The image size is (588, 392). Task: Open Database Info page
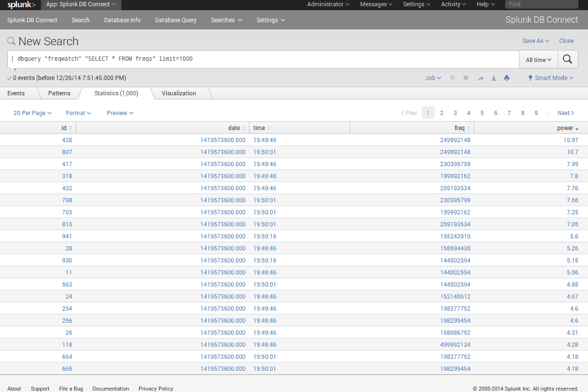122,20
